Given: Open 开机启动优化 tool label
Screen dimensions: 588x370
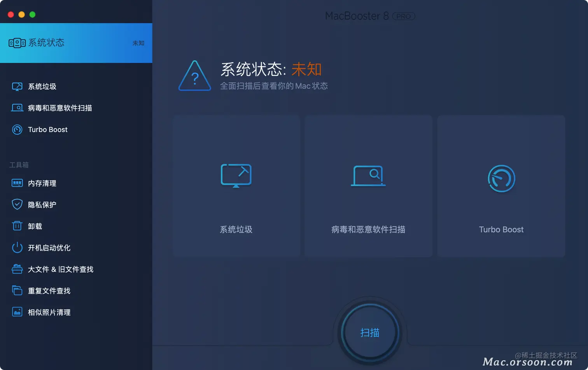Looking at the screenshot, I should (x=49, y=248).
